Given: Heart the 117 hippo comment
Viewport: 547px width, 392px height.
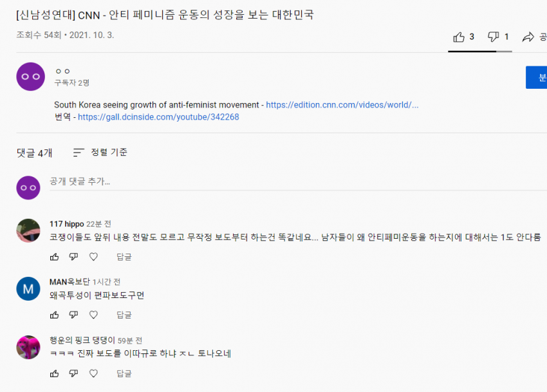Looking at the screenshot, I should [x=93, y=257].
